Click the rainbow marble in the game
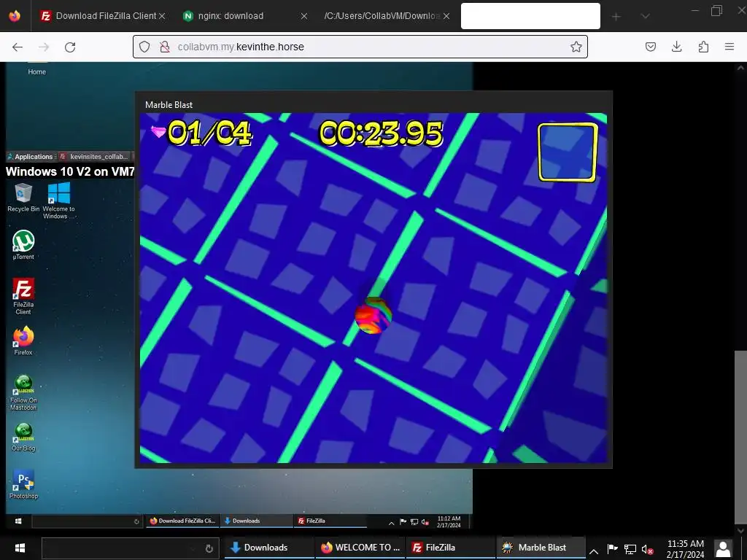The height and width of the screenshot is (560, 747). click(373, 315)
